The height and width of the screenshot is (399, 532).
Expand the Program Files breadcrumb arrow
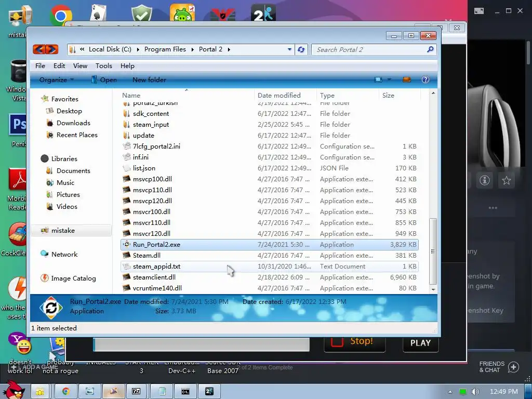coord(192,49)
